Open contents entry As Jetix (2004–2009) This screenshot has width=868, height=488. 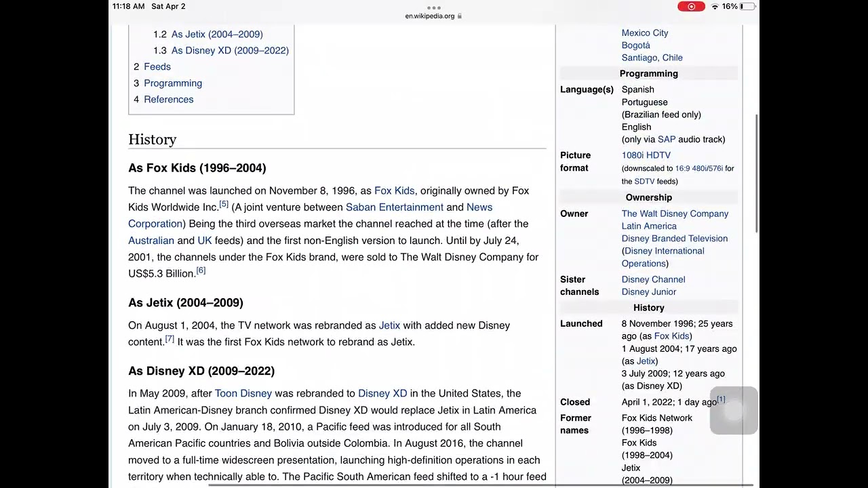pyautogui.click(x=217, y=34)
